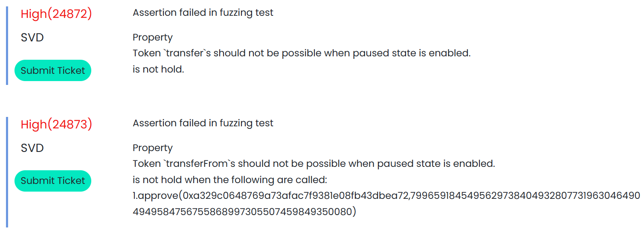Submit a ticket for issue 24873

coord(53,181)
